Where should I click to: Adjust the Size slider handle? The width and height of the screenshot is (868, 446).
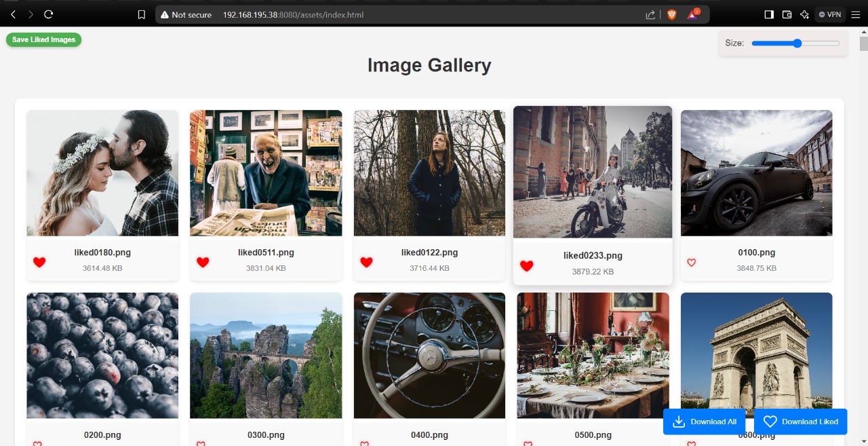click(x=797, y=43)
